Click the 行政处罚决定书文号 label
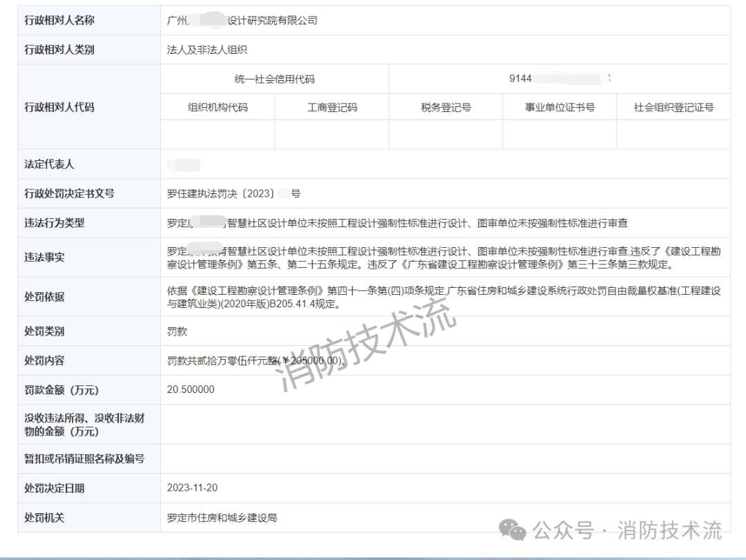 point(70,193)
